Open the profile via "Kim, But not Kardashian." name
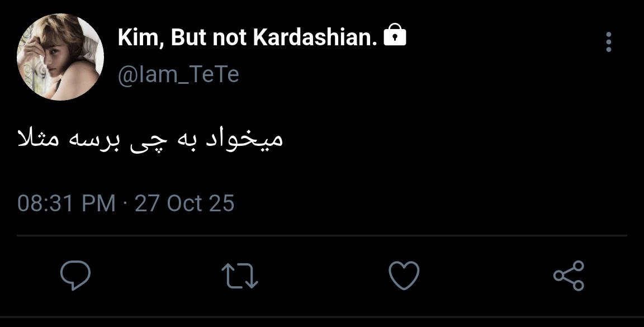Screen dimensions: 644x327 coord(247,37)
